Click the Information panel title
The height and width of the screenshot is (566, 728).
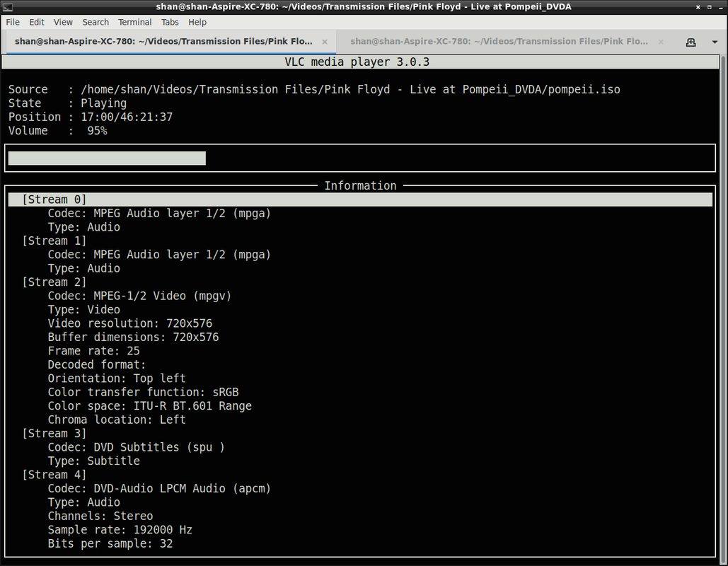pyautogui.click(x=360, y=186)
